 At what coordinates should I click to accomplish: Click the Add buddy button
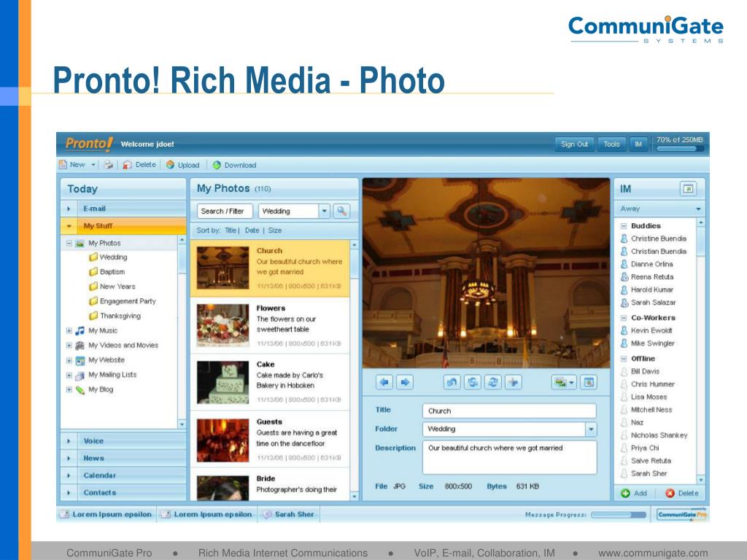(x=634, y=494)
